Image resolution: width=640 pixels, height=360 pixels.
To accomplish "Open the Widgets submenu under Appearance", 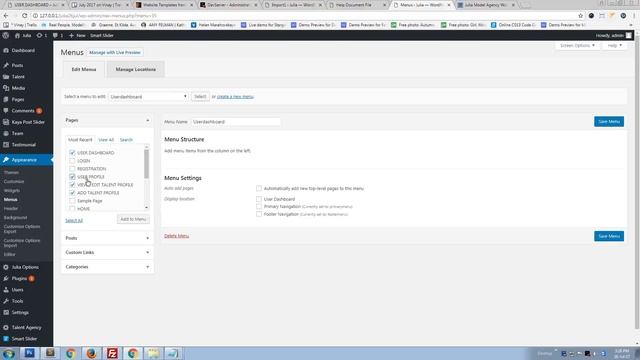I will tap(12, 191).
